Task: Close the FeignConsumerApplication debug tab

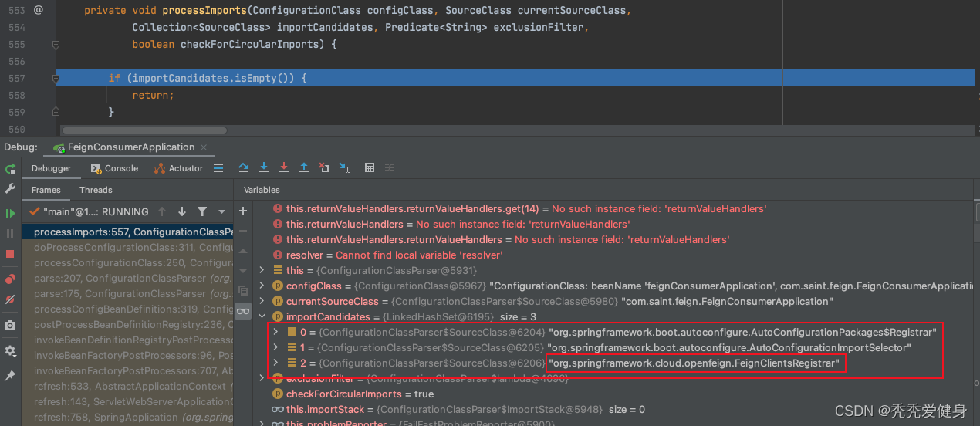Action: click(204, 147)
